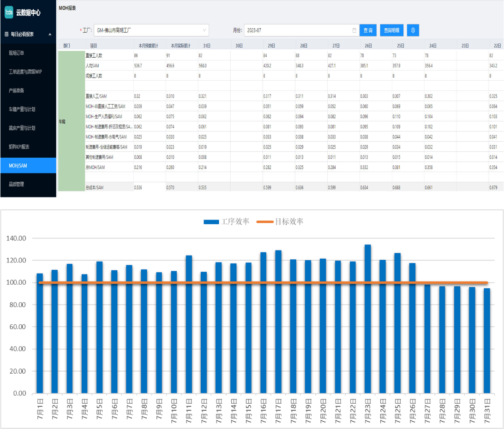Click the tds logo icon
Screen dimensions: 504x429
click(9, 12)
